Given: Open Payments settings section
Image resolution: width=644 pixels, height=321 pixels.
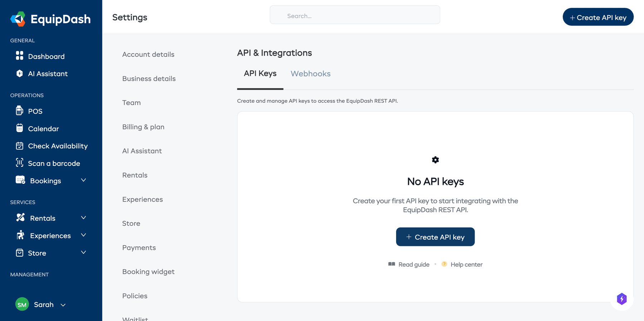Looking at the screenshot, I should [x=139, y=248].
